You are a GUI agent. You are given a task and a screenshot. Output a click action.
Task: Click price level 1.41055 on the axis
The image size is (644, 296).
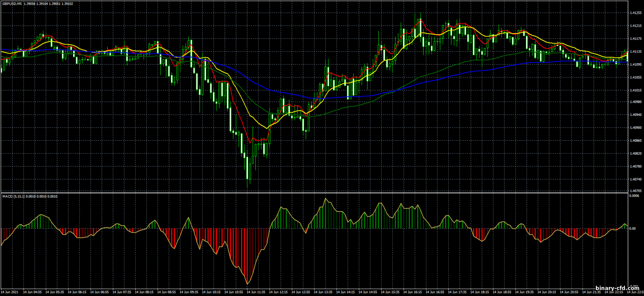click(635, 77)
